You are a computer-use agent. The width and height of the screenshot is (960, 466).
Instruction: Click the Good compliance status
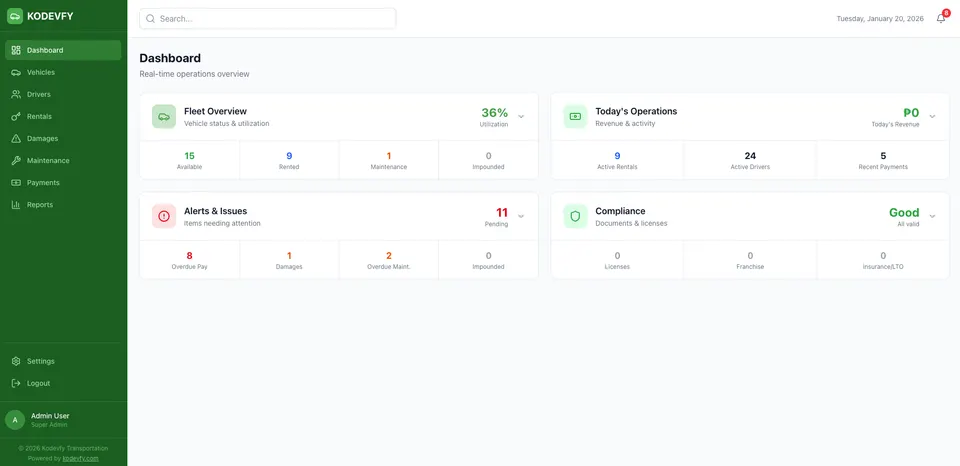point(904,212)
